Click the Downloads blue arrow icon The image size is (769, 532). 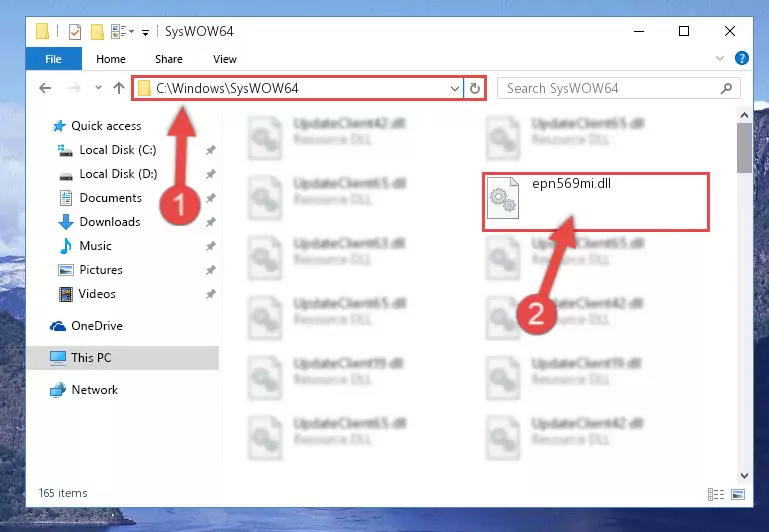pyautogui.click(x=66, y=222)
